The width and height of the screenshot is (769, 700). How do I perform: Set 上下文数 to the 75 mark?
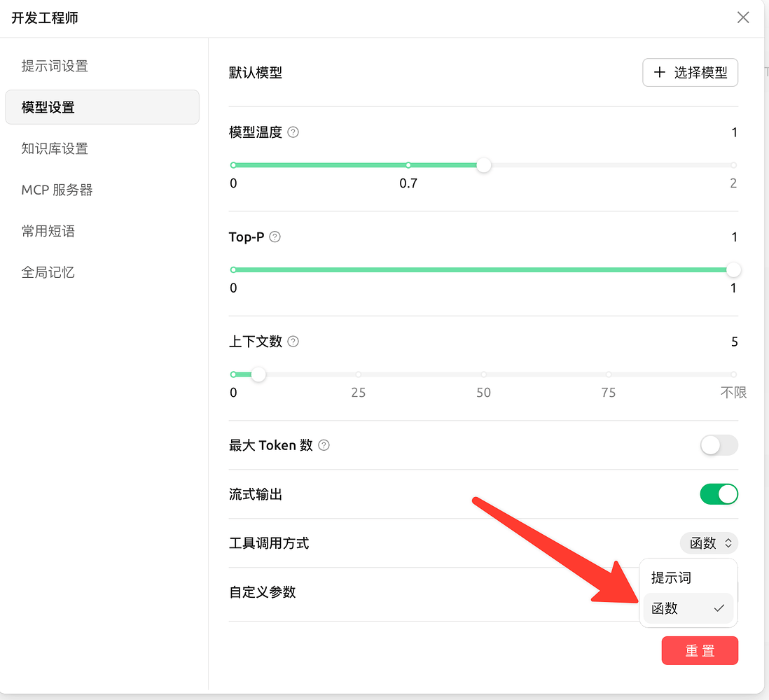point(608,374)
